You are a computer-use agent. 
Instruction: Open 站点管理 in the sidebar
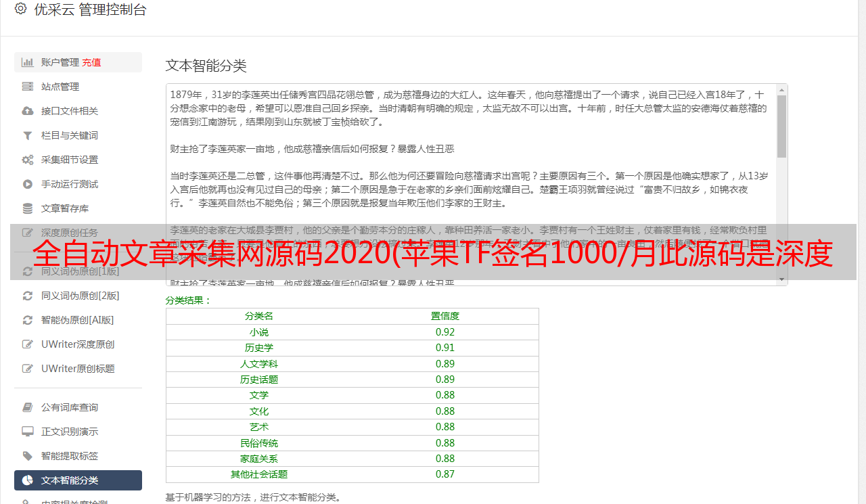pyautogui.click(x=78, y=87)
